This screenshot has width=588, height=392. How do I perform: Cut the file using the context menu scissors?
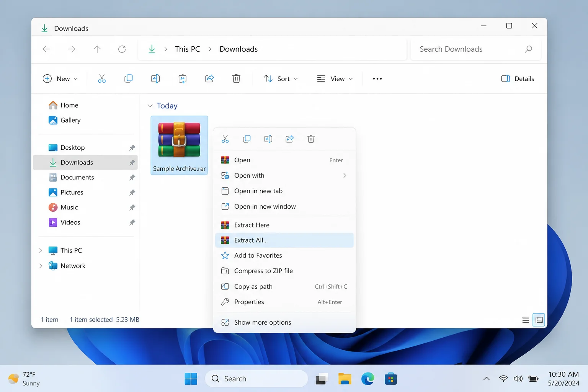225,139
